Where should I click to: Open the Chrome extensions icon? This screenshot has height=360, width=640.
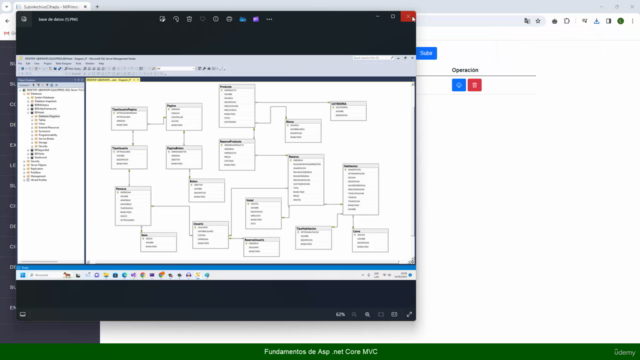[x=567, y=21]
